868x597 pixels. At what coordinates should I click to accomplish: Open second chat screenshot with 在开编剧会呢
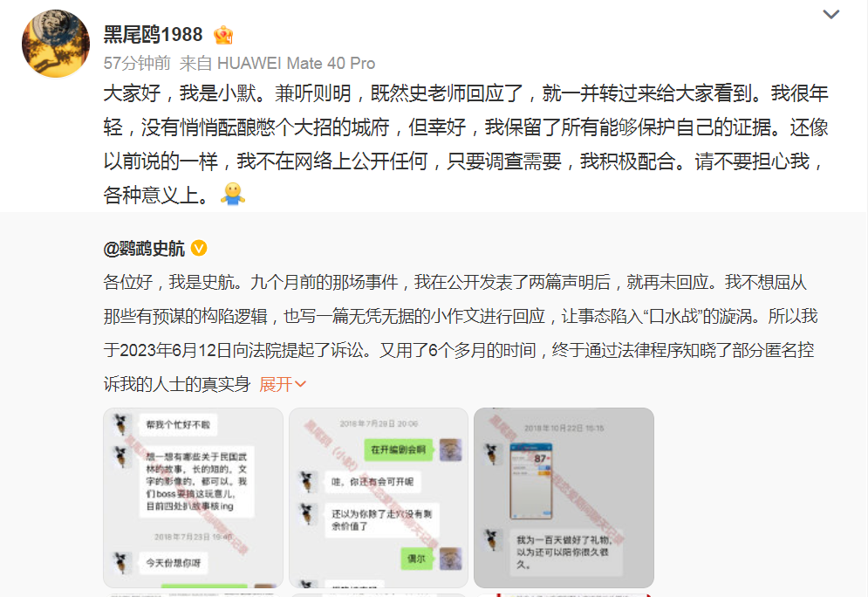coord(379,497)
